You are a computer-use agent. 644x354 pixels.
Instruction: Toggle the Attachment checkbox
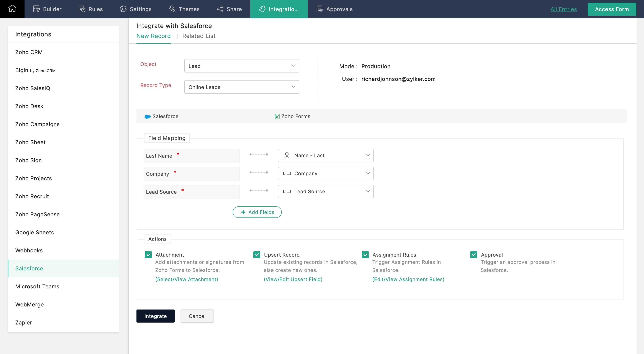(148, 255)
